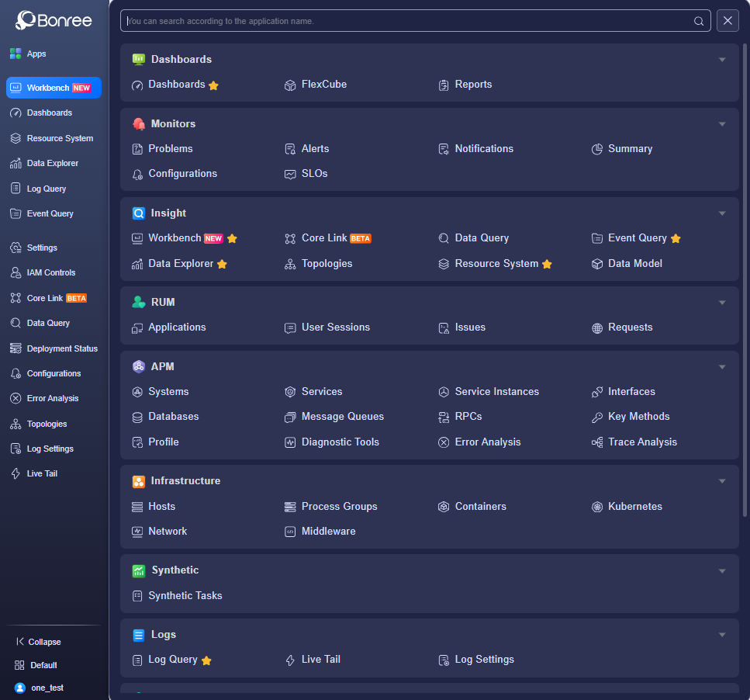
Task: Click the Live Tail lightning icon in sidebar
Action: [x=16, y=473]
